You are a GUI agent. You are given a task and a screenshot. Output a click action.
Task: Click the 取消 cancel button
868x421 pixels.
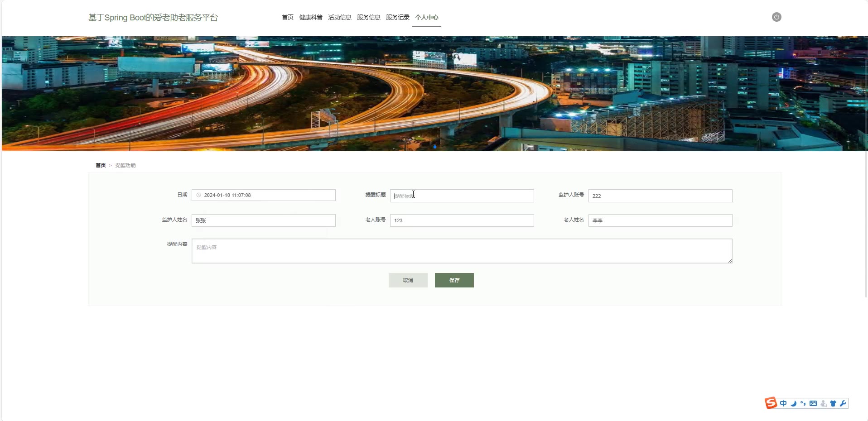(x=408, y=280)
